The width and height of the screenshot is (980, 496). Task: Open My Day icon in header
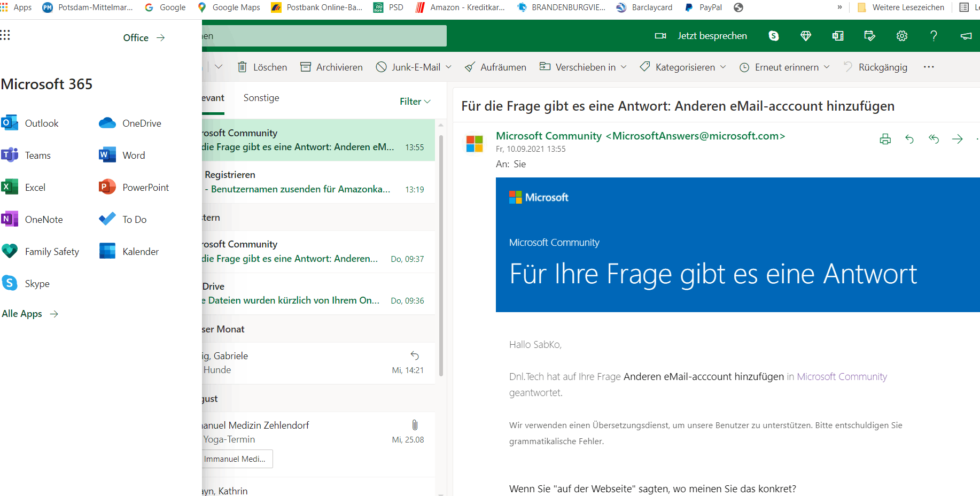coord(870,36)
